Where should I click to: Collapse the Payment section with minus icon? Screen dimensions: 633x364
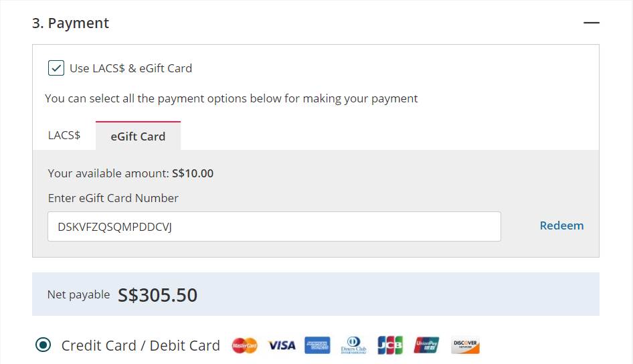click(591, 23)
